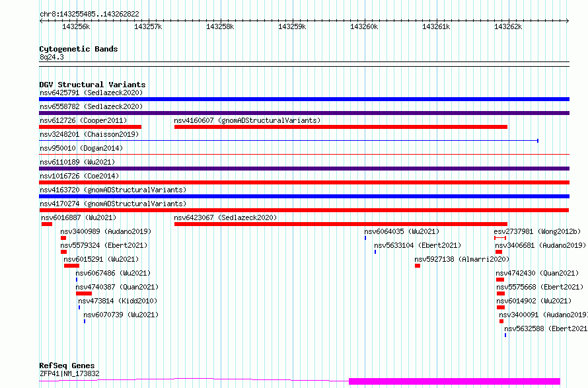Click the thick magenta ZFP41 exon block

(x=455, y=381)
